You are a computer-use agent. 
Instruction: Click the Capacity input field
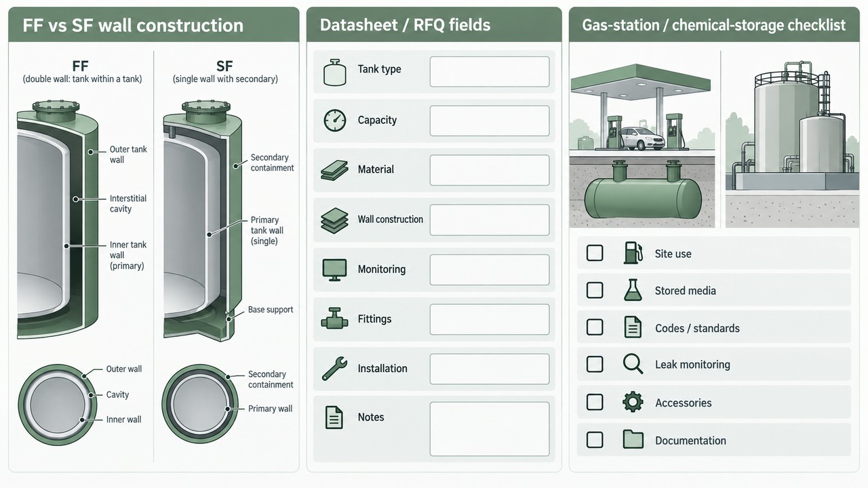(490, 121)
